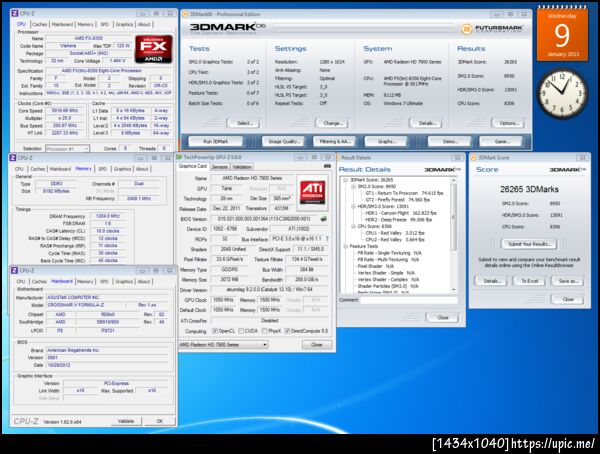Open Image Quality... in 3DMark06
This screenshot has width=600, height=454.
(x=283, y=142)
